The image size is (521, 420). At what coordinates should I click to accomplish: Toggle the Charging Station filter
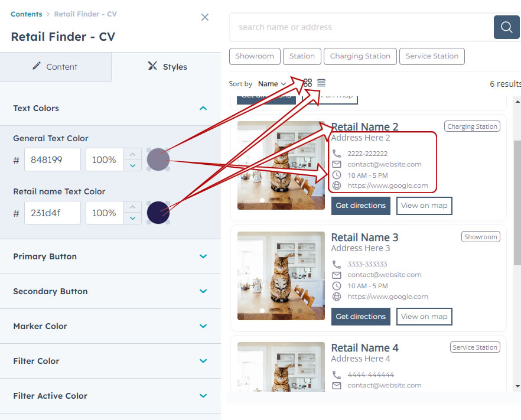(x=360, y=56)
